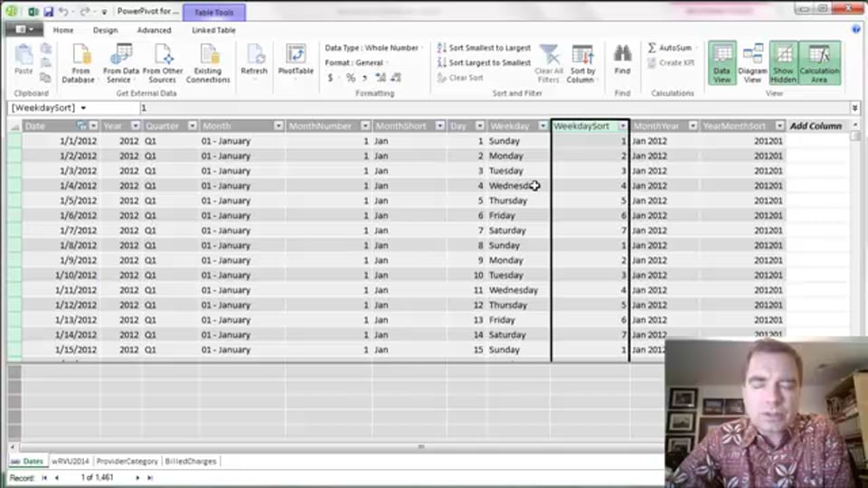Go to last record navigation button
Image resolution: width=868 pixels, height=488 pixels.
pyautogui.click(x=150, y=477)
